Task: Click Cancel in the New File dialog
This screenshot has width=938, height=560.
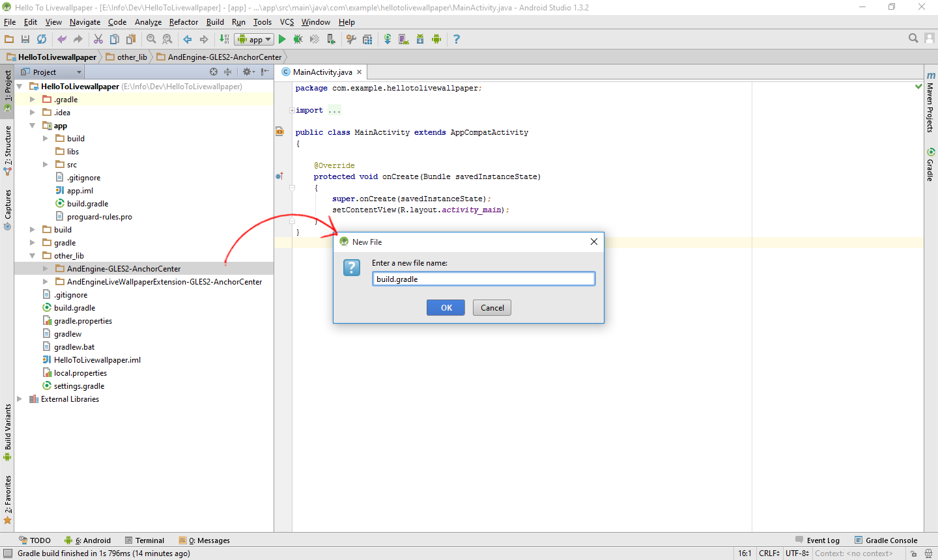Action: pos(492,308)
